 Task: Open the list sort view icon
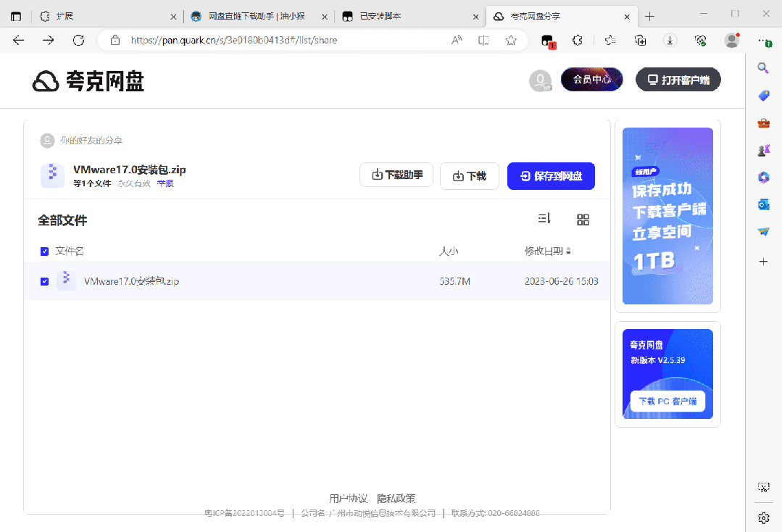544,219
